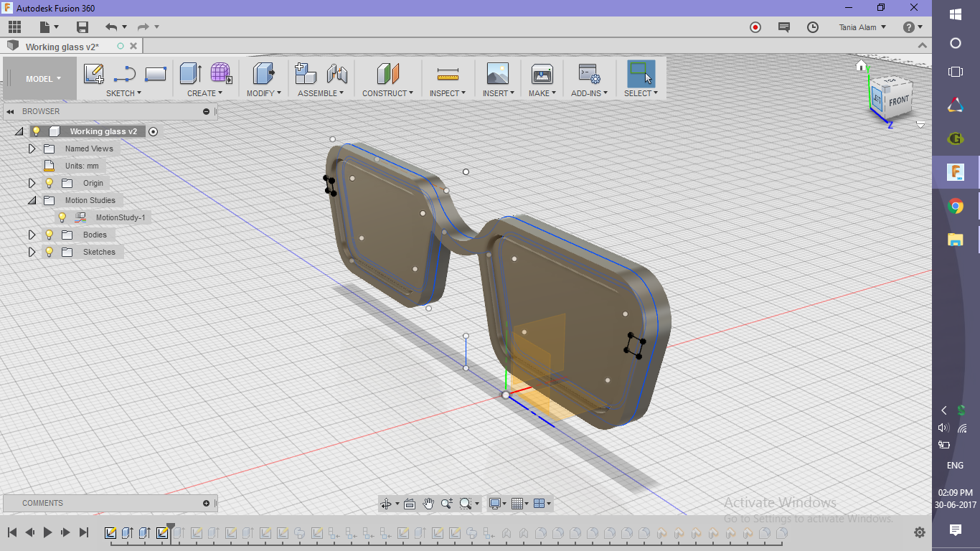
Task: Click the Insert image icon
Action: pyautogui.click(x=497, y=73)
